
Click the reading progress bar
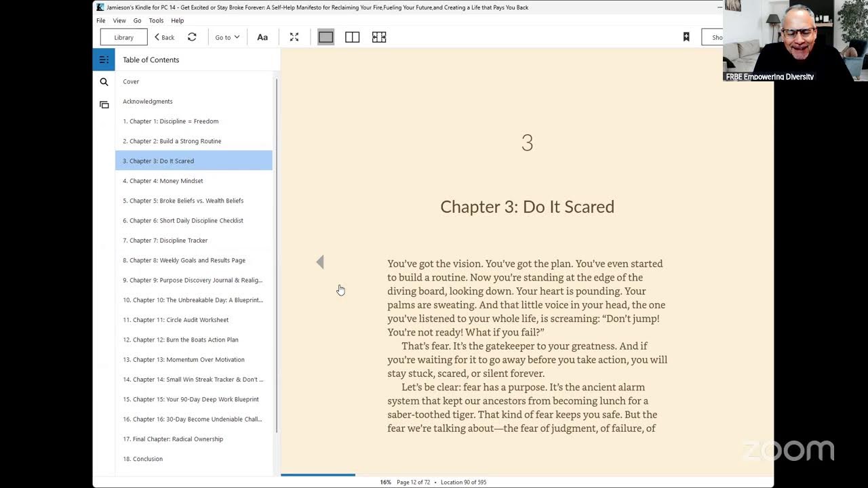click(x=527, y=474)
